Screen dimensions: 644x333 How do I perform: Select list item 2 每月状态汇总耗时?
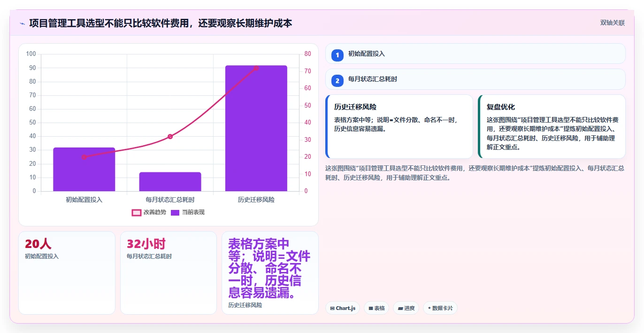[x=475, y=79]
